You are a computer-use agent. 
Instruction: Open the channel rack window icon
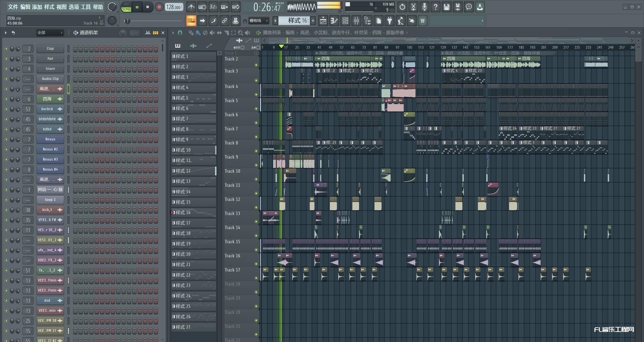coord(345,21)
